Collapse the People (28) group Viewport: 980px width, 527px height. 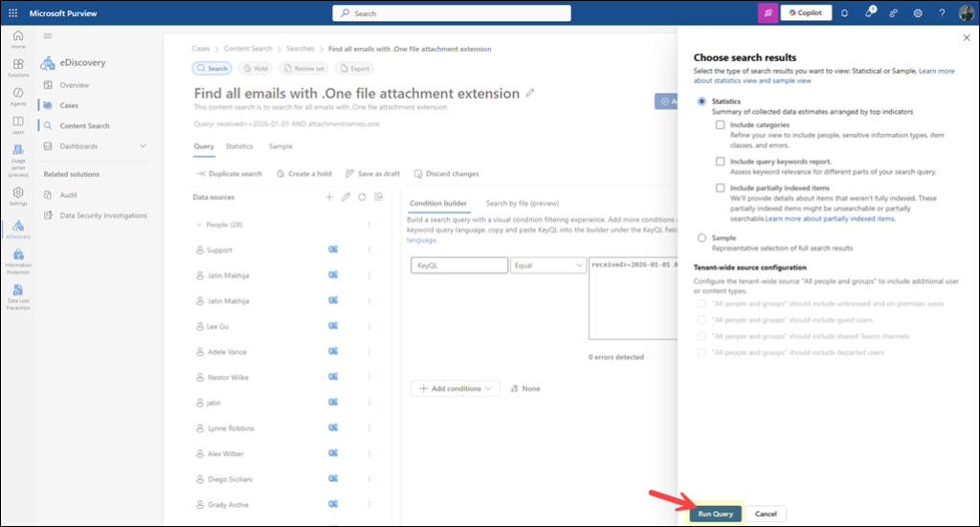coord(199,225)
